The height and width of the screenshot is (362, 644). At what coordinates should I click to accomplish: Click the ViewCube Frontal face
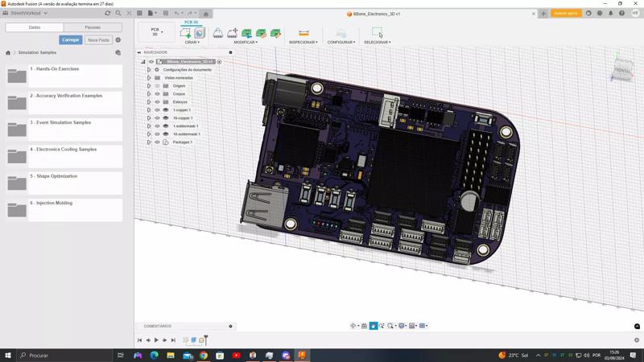click(622, 71)
